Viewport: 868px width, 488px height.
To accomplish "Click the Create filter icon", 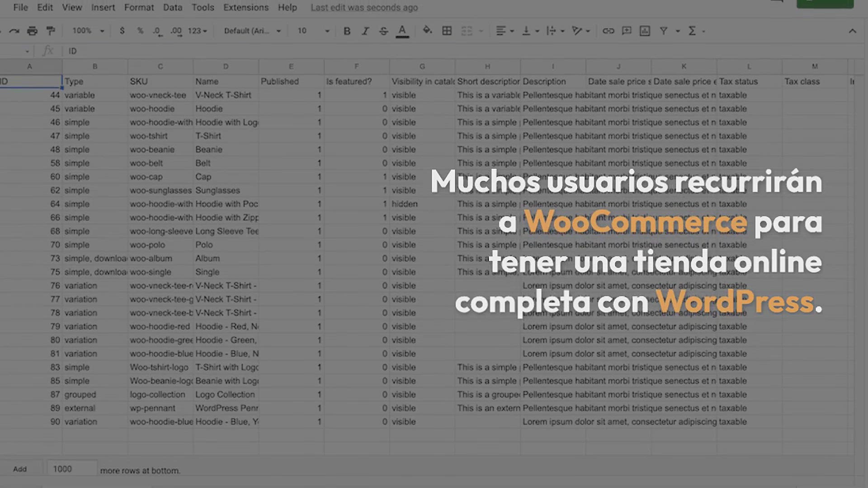I will (x=663, y=31).
